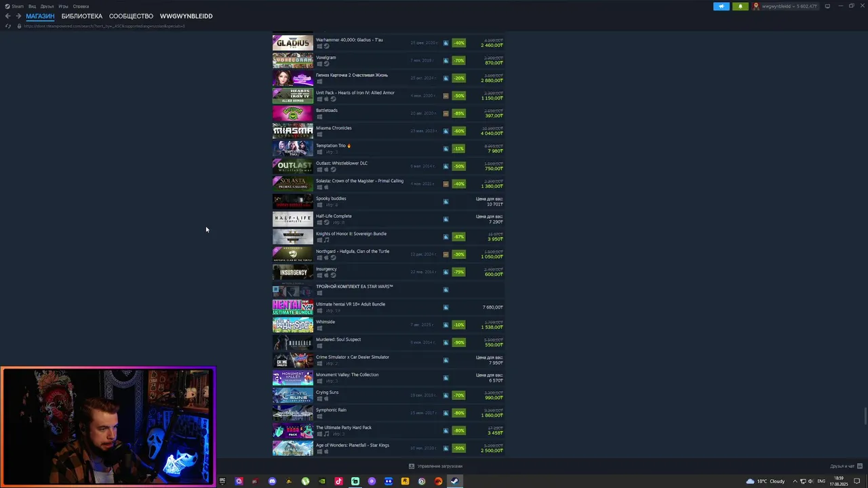Click the DLC type icon in Northgard row
This screenshot has width=868, height=488.
pyautogui.click(x=446, y=254)
